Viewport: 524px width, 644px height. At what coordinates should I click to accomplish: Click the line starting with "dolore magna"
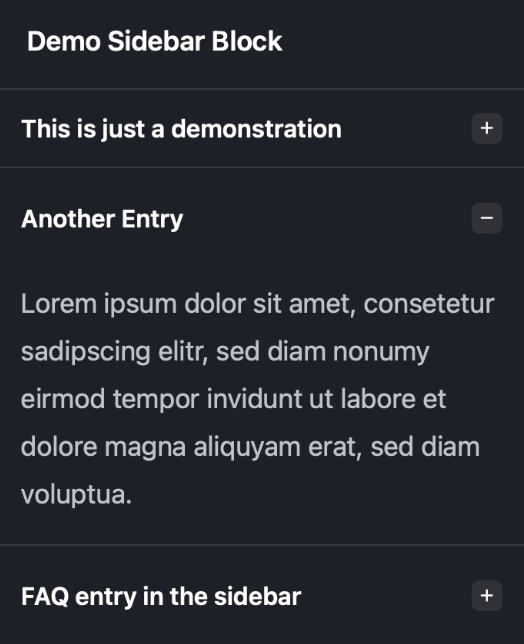coord(250,447)
